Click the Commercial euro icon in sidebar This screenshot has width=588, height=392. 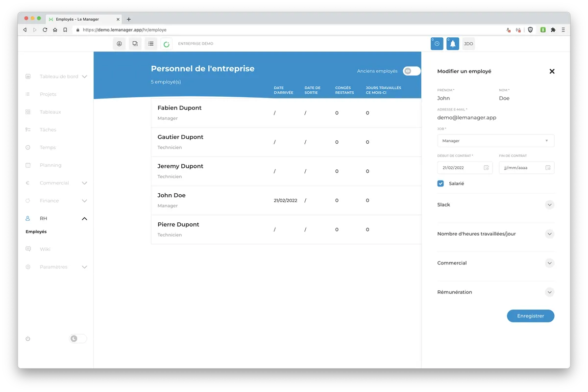(x=28, y=183)
